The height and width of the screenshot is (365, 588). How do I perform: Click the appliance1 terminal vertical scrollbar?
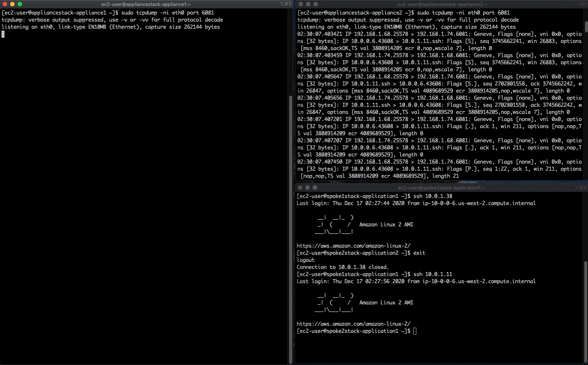tap(291, 229)
